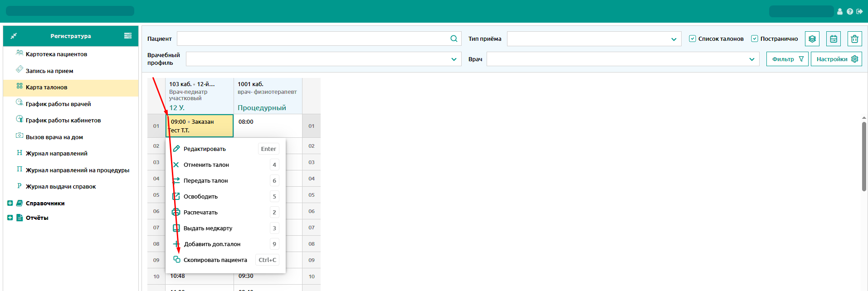Expand the Справочники tree node
The width and height of the screenshot is (868, 291).
[x=10, y=204]
